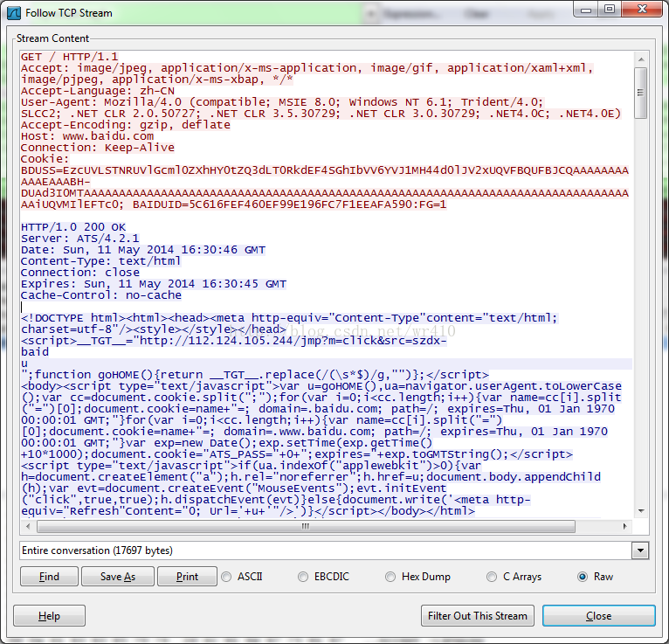The image size is (669, 644).
Task: Click the 'Content-Type: text/html' response line
Action: [x=101, y=260]
